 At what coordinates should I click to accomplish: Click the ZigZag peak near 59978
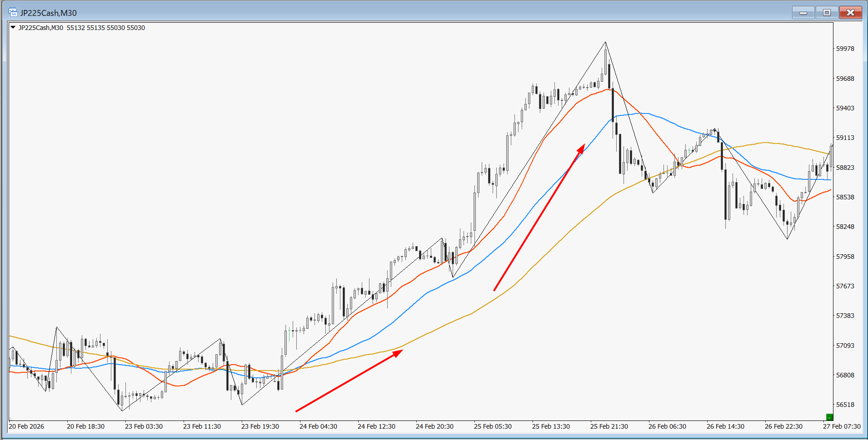coord(605,42)
